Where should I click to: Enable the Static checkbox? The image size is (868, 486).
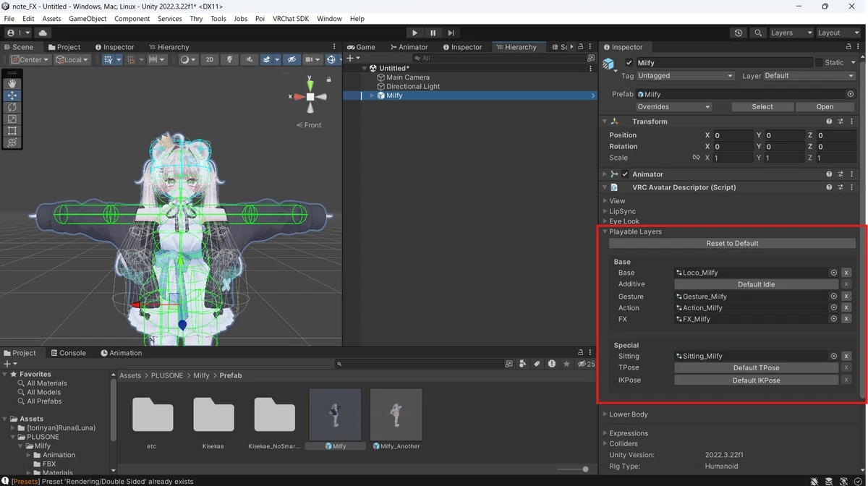point(819,63)
